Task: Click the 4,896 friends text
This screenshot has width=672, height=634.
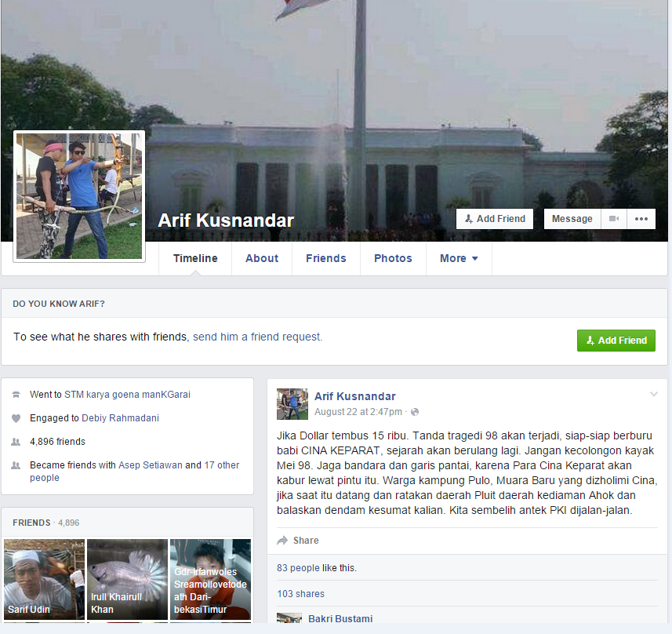Action: coord(57,442)
